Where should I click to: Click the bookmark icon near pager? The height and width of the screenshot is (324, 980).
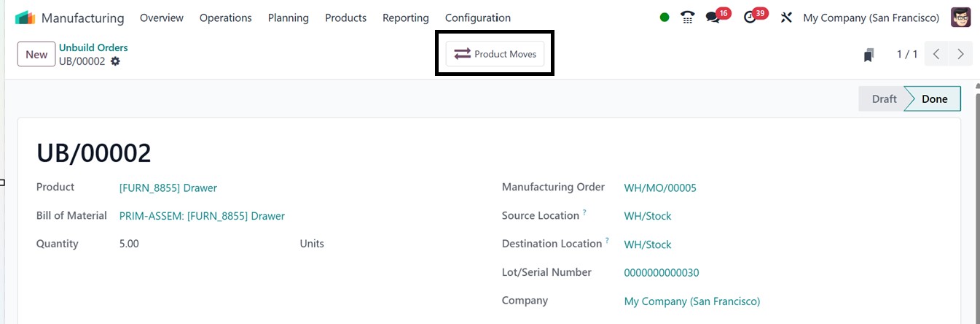pos(869,55)
